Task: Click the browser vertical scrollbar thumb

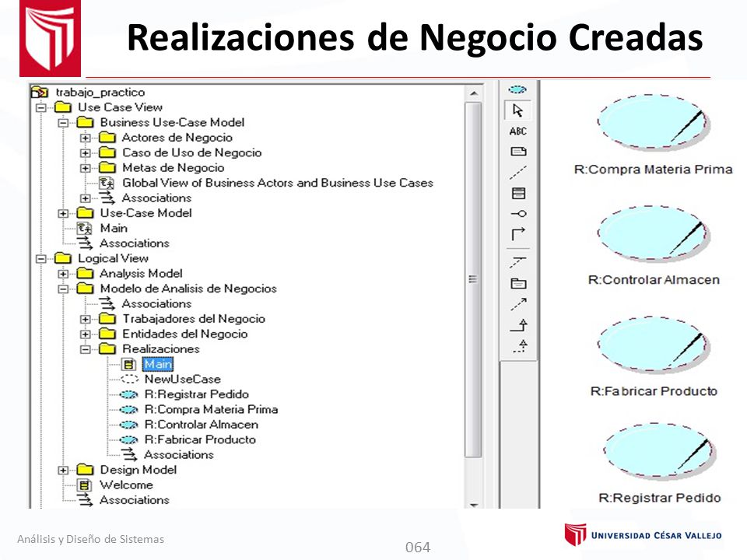Action: pyautogui.click(x=473, y=279)
